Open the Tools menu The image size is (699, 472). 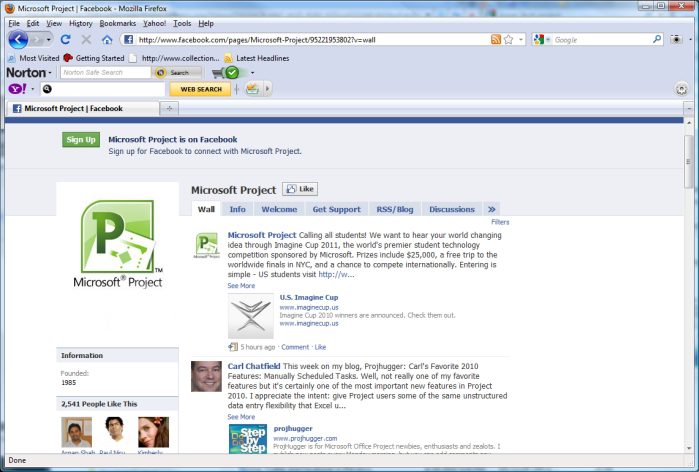coord(182,23)
